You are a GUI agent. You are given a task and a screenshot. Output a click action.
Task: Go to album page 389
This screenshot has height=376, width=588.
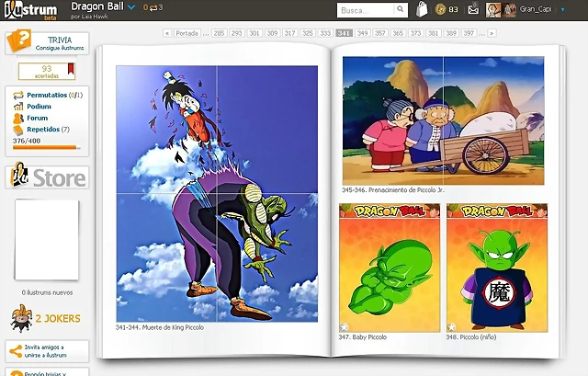click(451, 33)
